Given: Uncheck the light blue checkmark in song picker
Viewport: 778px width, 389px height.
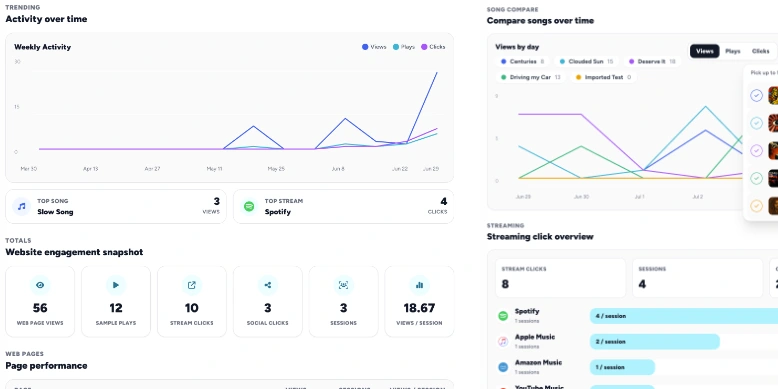Looking at the screenshot, I should pyautogui.click(x=756, y=123).
